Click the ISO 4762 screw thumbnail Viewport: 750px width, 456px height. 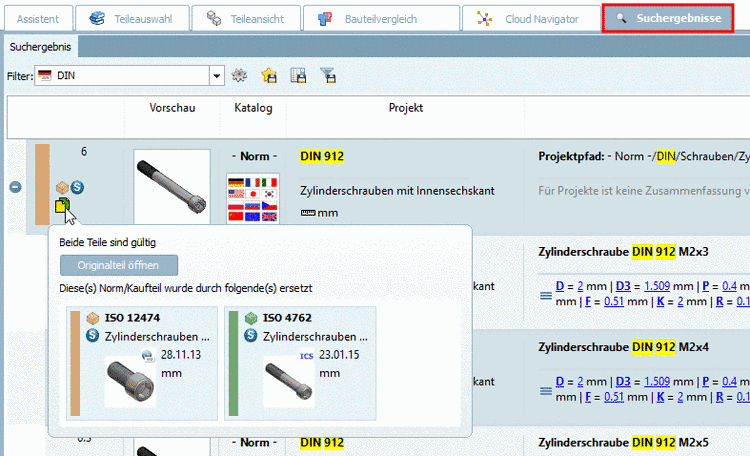point(288,381)
